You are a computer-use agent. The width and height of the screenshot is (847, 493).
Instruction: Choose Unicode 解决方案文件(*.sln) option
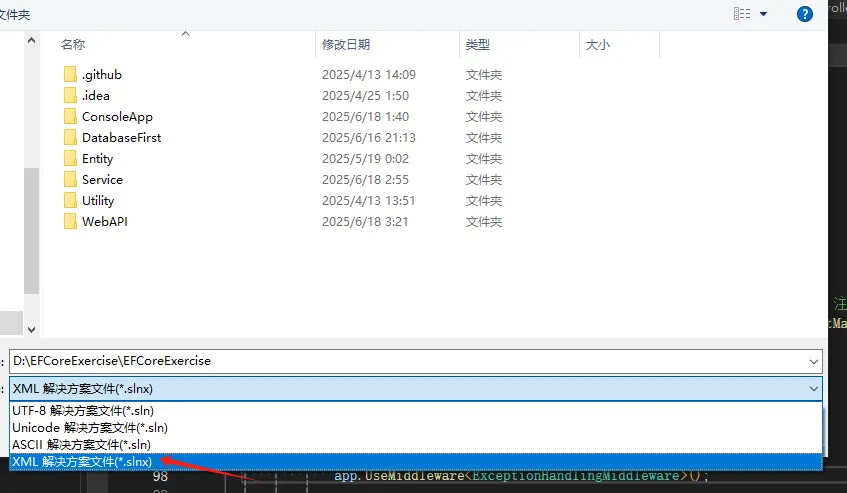pyautogui.click(x=88, y=428)
